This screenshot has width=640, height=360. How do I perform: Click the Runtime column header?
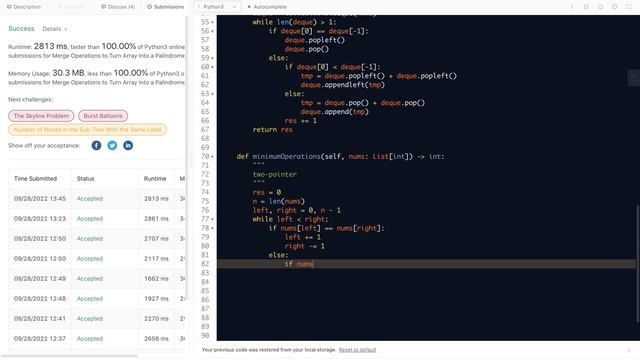(155, 179)
